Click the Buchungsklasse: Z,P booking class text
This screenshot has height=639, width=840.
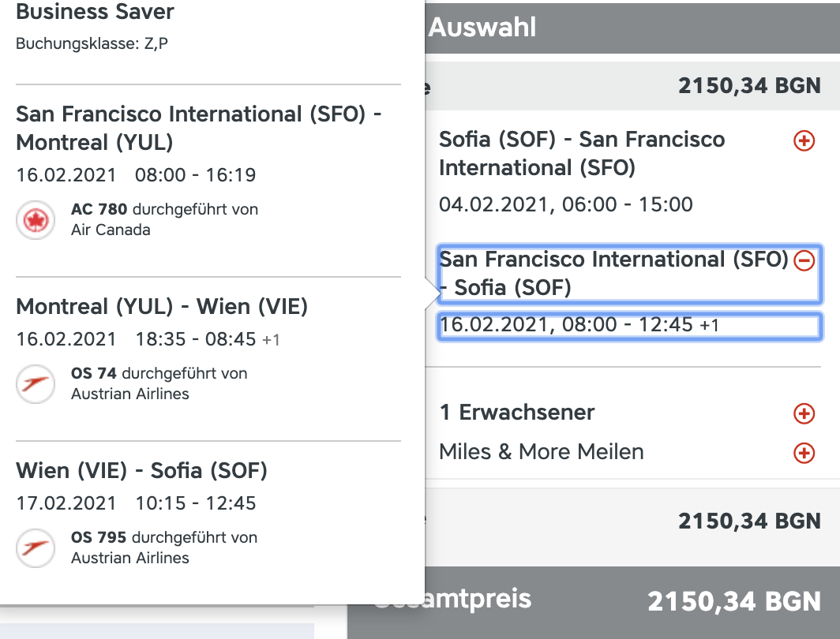click(92, 43)
